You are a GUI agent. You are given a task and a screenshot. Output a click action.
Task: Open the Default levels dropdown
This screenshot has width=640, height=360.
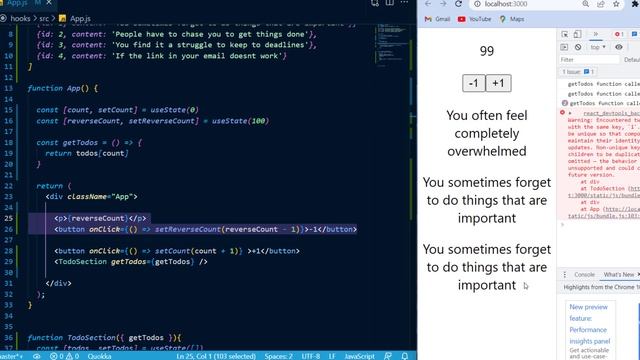[x=631, y=60]
